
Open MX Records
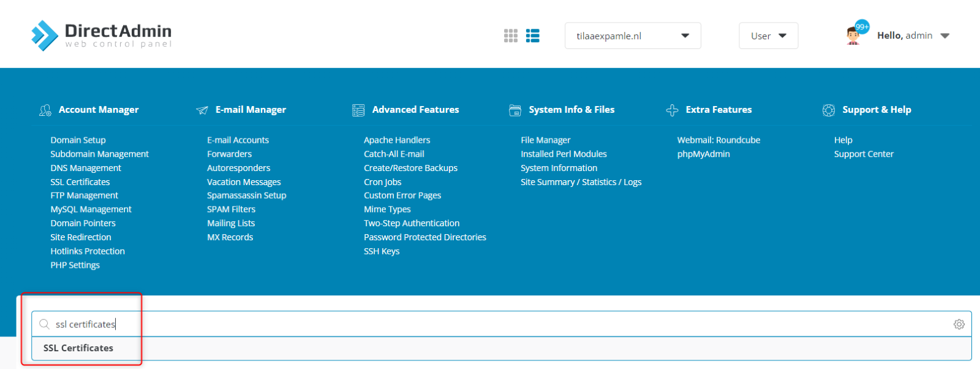click(x=230, y=237)
